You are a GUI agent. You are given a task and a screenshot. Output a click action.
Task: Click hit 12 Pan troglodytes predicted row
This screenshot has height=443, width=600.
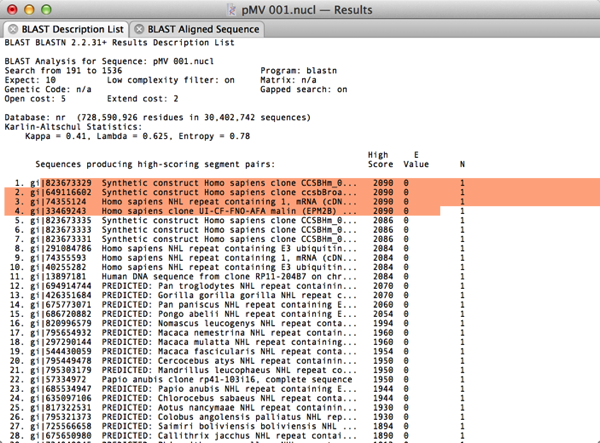pyautogui.click(x=200, y=285)
